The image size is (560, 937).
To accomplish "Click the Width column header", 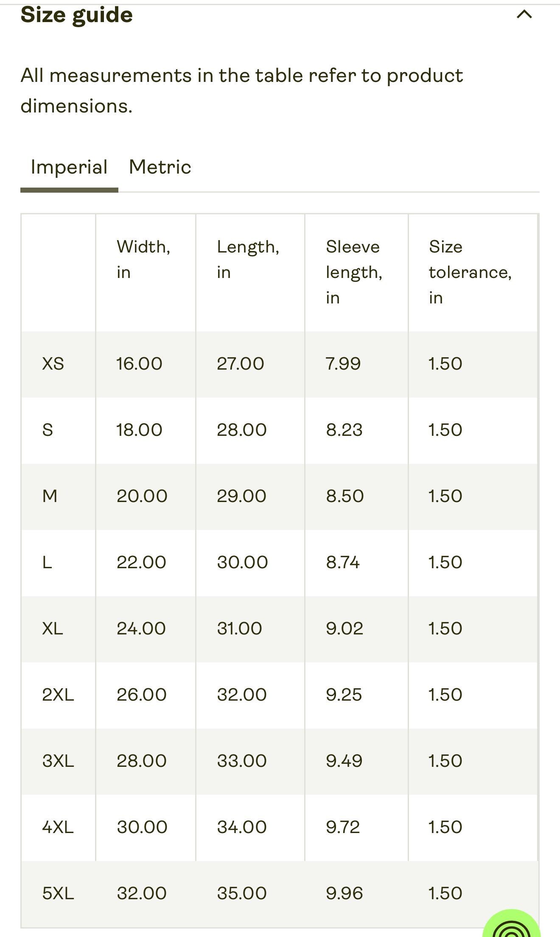I will coord(143,259).
